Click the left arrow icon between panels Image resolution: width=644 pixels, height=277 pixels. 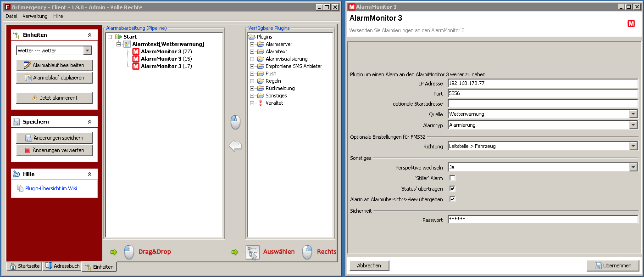pos(235,146)
